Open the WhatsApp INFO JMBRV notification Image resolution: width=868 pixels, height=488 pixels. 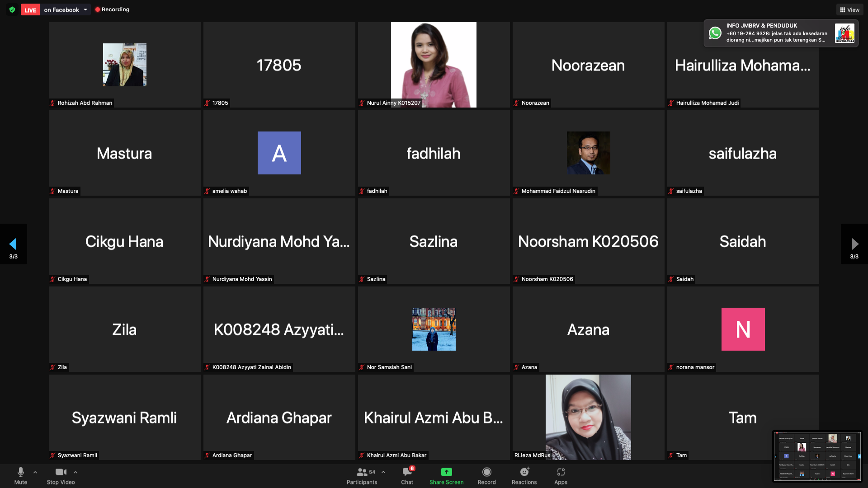[781, 33]
